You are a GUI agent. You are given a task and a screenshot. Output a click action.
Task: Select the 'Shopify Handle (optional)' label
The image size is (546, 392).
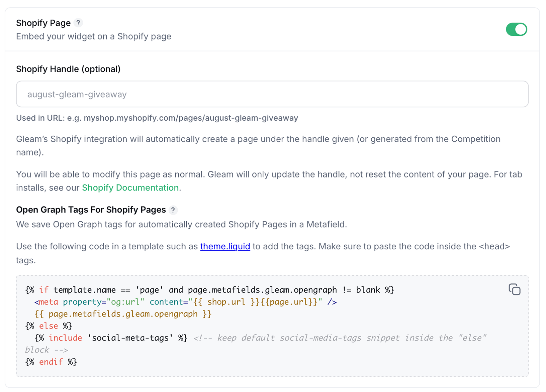tap(68, 69)
